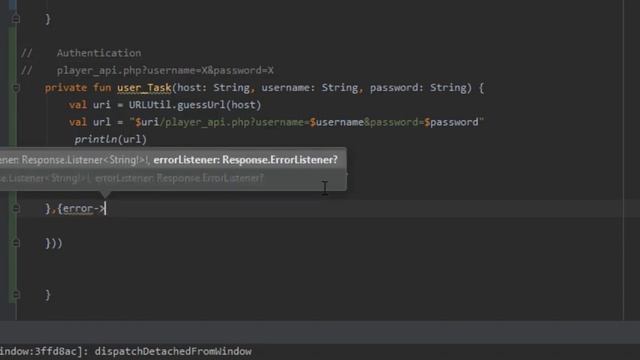Click the player_api.php comment line
This screenshot has height=360, width=640.
coord(165,71)
